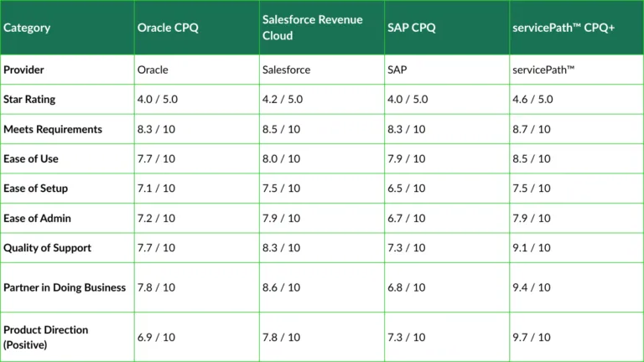Select the Meets Requirements row label

coord(53,129)
